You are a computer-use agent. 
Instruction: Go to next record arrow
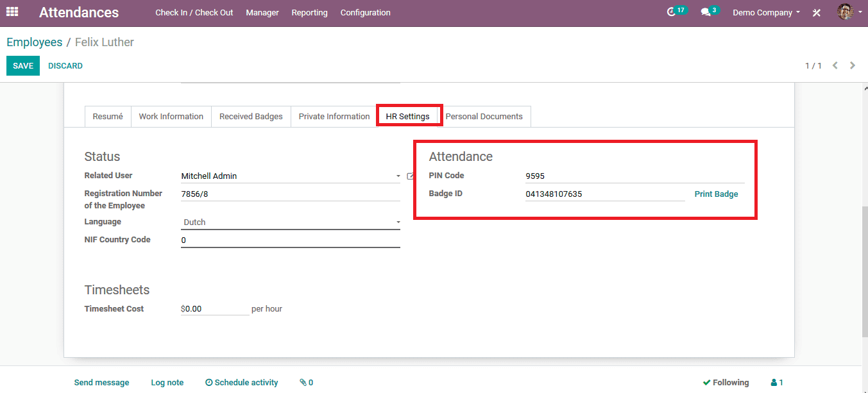(x=853, y=65)
